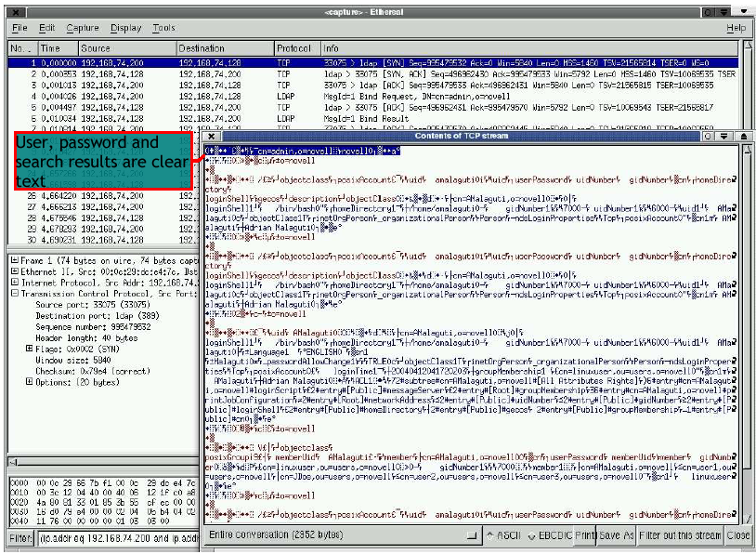Select the ASCII radio button
This screenshot has width=756, height=554.
pyautogui.click(x=503, y=534)
